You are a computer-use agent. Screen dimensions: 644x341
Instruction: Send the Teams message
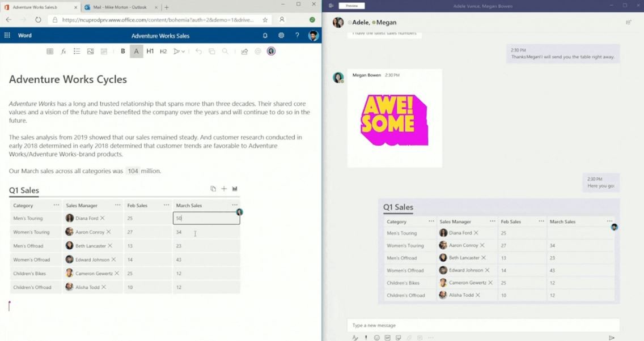[612, 337]
